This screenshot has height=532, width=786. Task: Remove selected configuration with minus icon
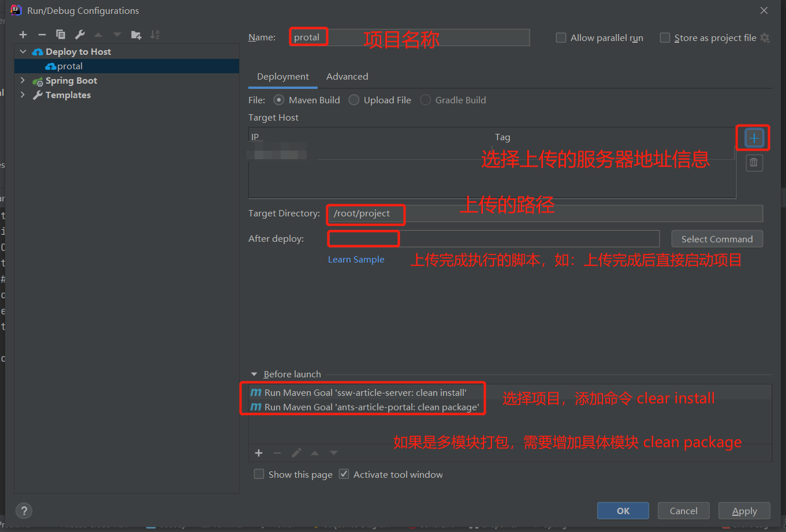click(x=42, y=35)
